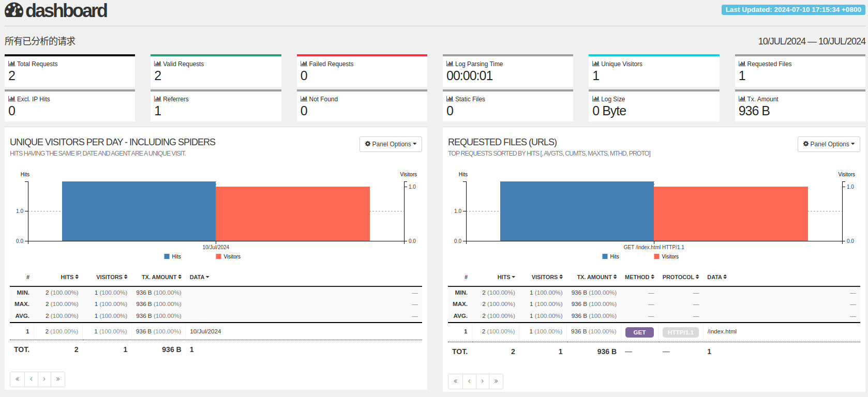Go to previous page in Unique Visitors panel
868x397 pixels.
(x=31, y=379)
